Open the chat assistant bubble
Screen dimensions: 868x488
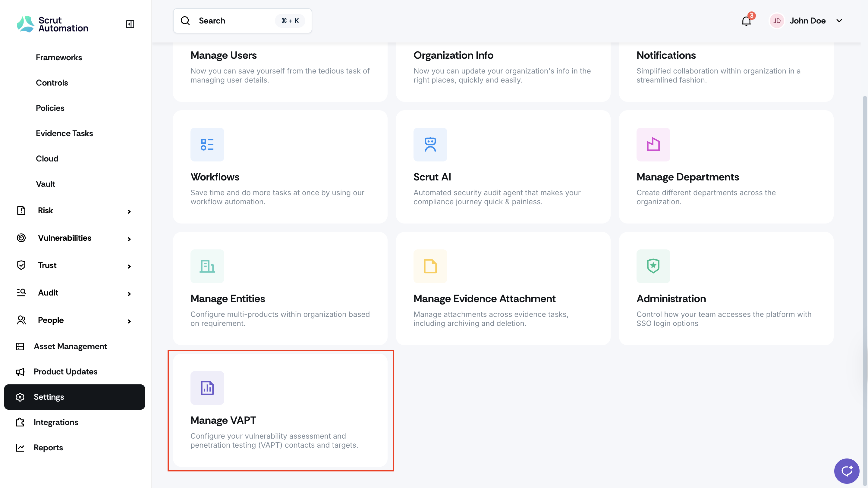tap(846, 471)
